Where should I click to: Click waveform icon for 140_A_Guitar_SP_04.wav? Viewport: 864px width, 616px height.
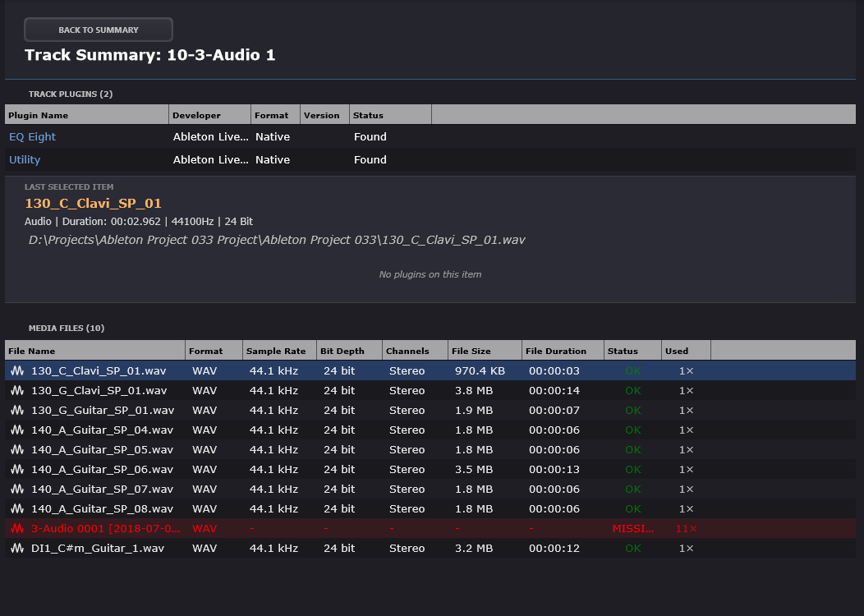[x=17, y=430]
